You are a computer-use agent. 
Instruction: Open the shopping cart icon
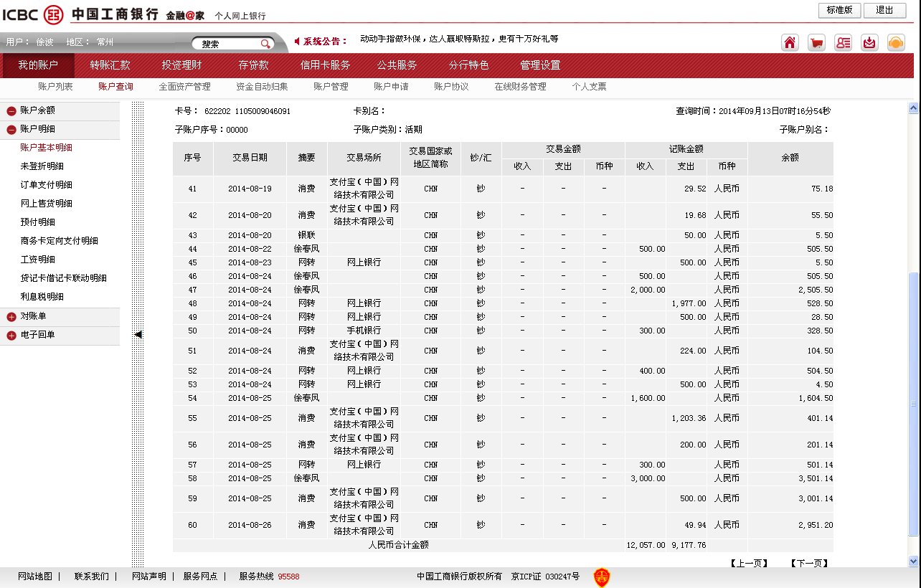pyautogui.click(x=816, y=42)
